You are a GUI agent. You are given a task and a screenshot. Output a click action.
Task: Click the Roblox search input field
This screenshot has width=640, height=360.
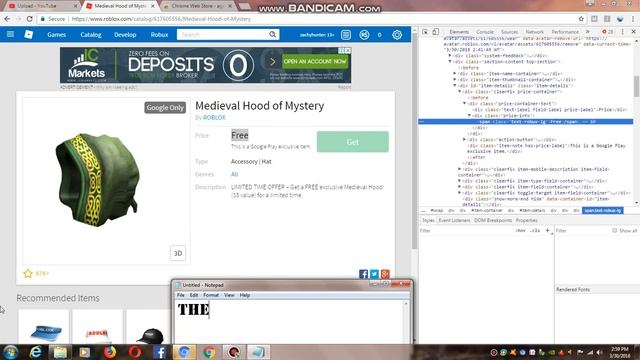pyautogui.click(x=222, y=35)
